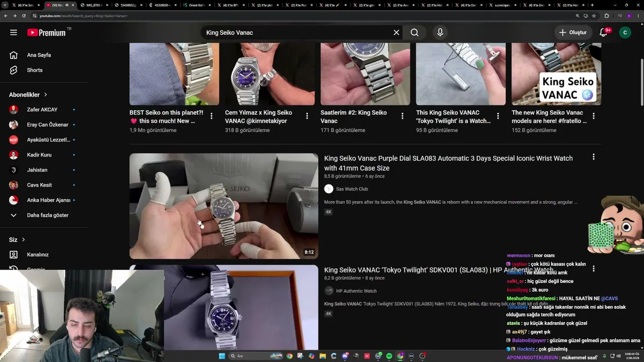Open options for the Tokyo Twilight SDKV001 video
Image resolution: width=644 pixels, height=362 pixels.
[x=594, y=269]
